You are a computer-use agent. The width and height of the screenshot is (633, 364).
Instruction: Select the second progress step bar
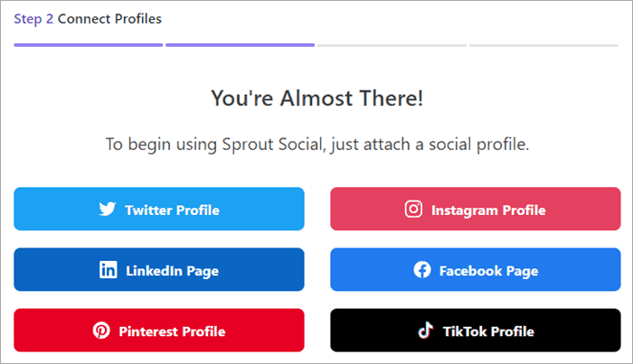[x=240, y=44]
